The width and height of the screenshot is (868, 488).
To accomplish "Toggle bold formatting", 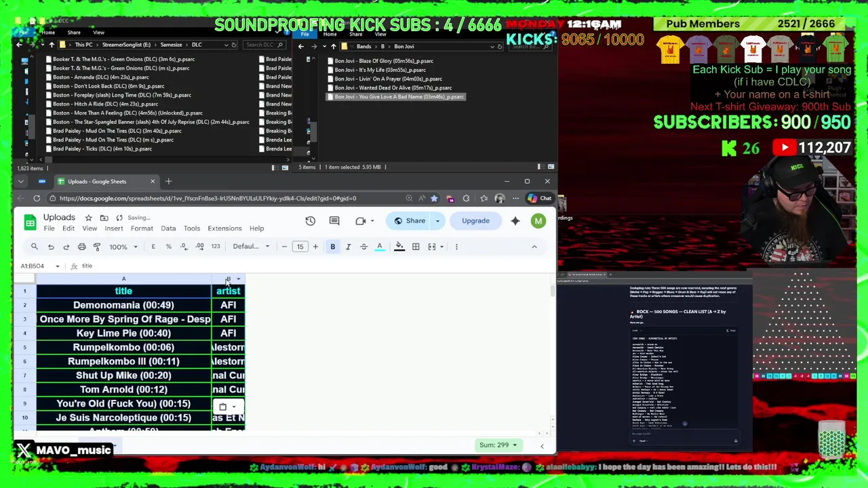I will (x=333, y=247).
